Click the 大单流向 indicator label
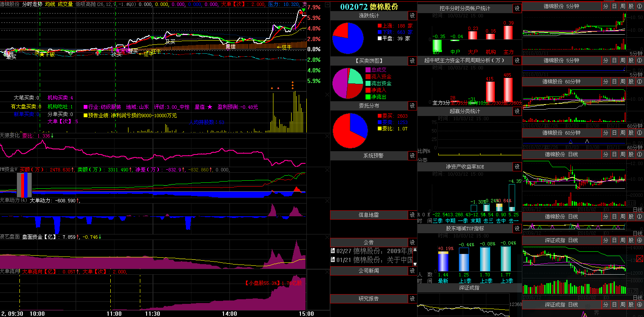The width and height of the screenshot is (644, 317). click(x=10, y=271)
